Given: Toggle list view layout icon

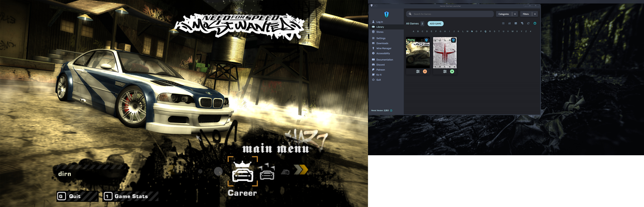Looking at the screenshot, I should point(503,23).
